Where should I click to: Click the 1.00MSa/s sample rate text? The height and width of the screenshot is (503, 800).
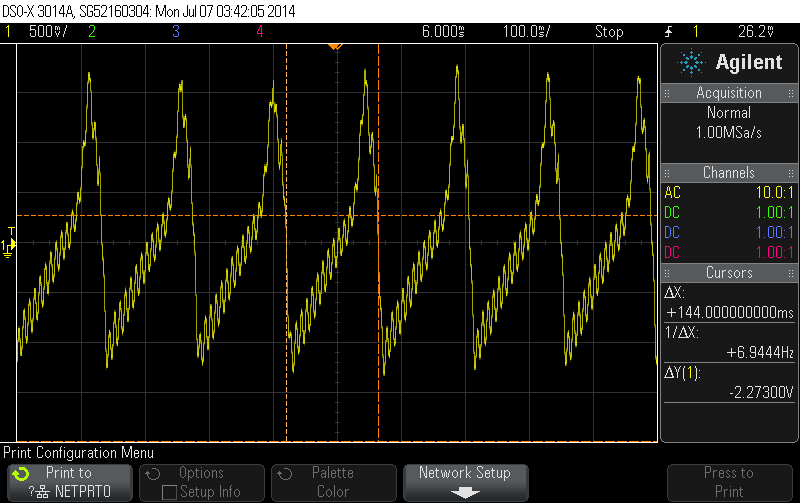tap(729, 133)
